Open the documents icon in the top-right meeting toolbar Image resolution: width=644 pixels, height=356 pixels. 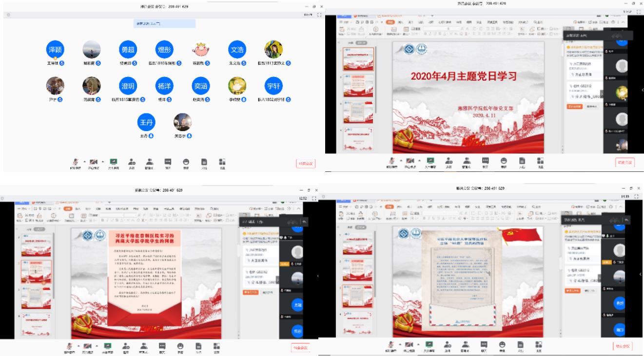(521, 161)
